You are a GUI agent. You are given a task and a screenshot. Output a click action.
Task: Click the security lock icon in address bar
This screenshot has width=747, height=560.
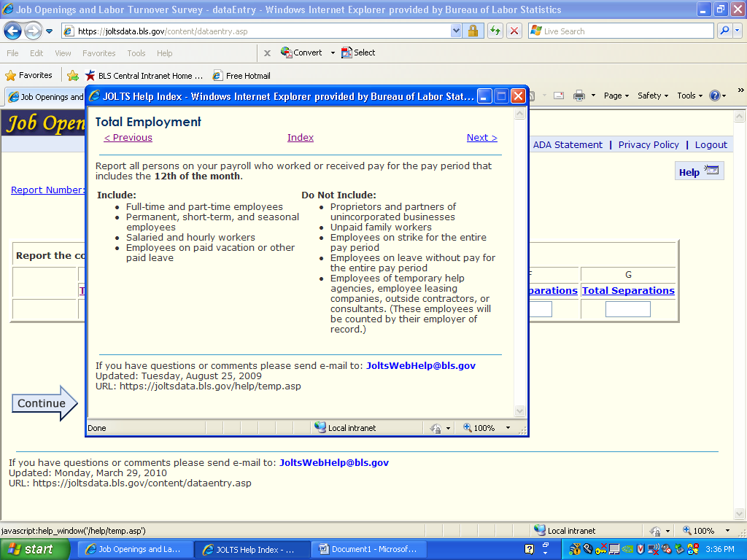coord(473,31)
